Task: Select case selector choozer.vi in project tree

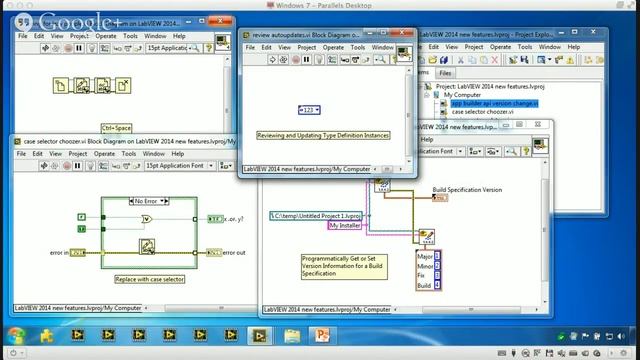Action: [x=482, y=111]
